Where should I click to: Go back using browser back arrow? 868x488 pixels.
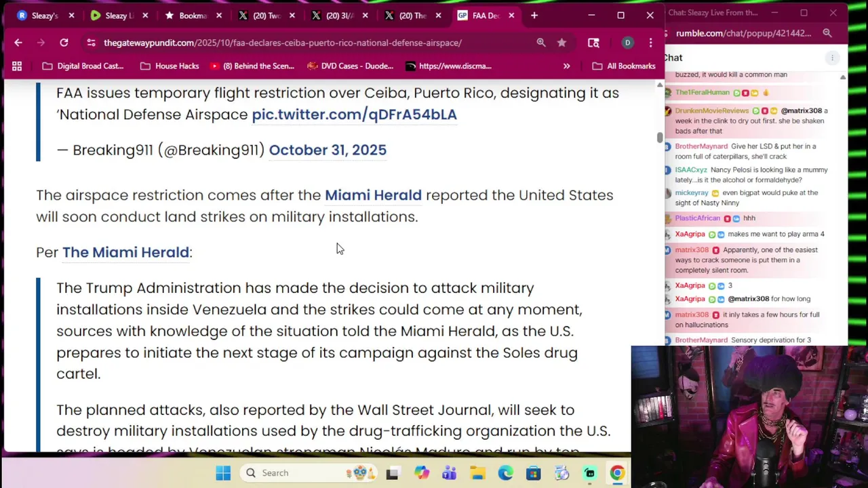[18, 43]
